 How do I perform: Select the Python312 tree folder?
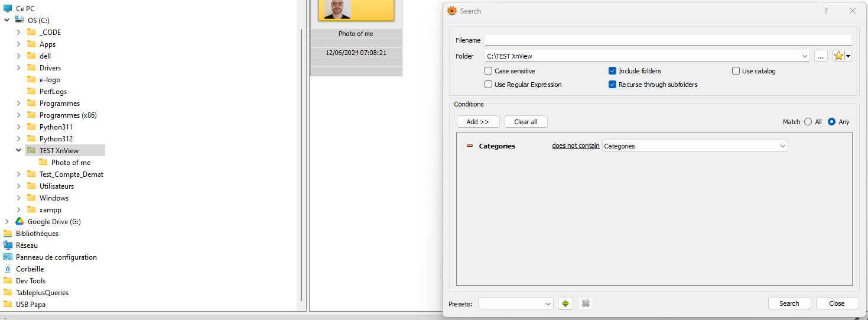coord(56,138)
